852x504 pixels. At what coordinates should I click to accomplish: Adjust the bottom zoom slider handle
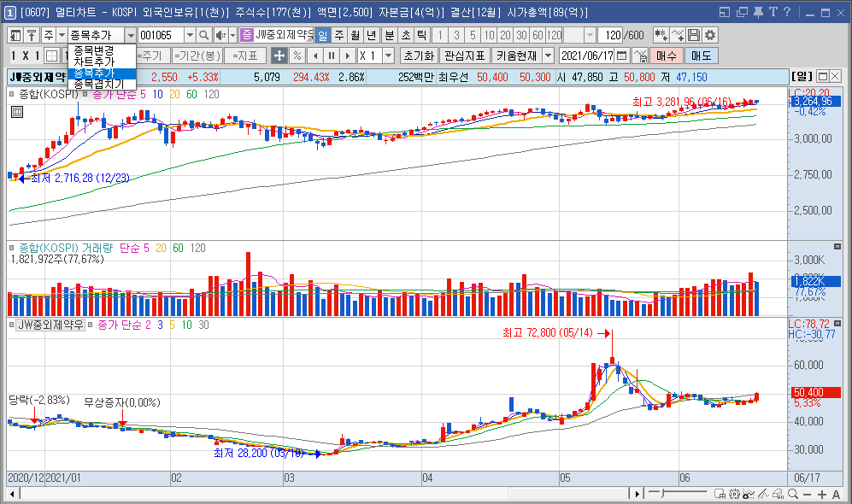coord(663,493)
